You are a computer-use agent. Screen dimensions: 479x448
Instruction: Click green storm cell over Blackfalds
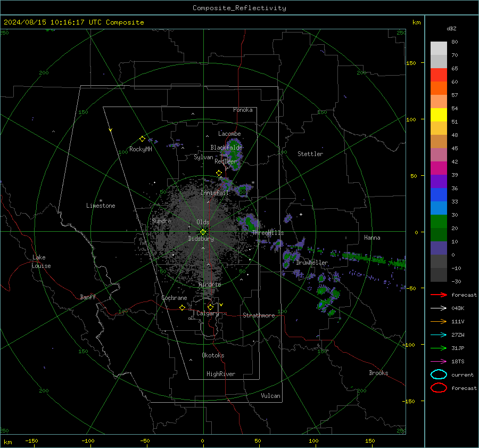(234, 154)
